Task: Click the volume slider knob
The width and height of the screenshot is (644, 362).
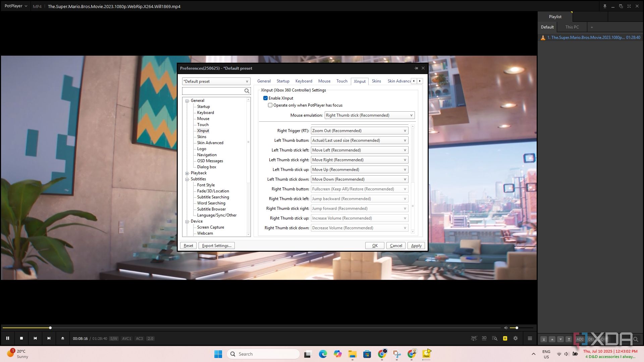Action: coord(517,327)
